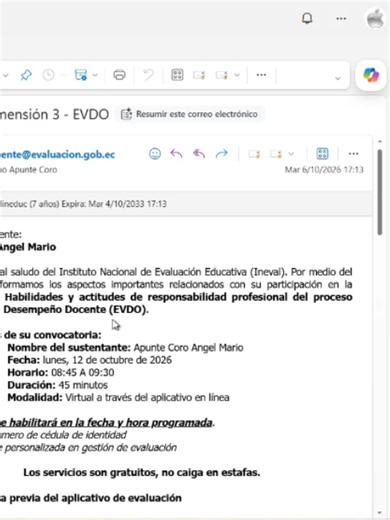Reply all using double arrow icon

click(199, 154)
